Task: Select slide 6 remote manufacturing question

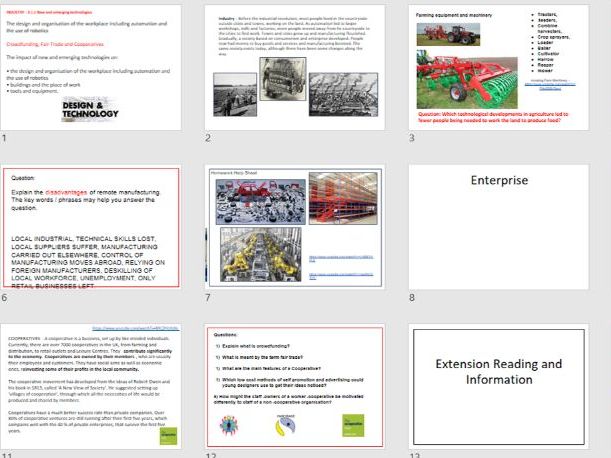Action: (91, 227)
